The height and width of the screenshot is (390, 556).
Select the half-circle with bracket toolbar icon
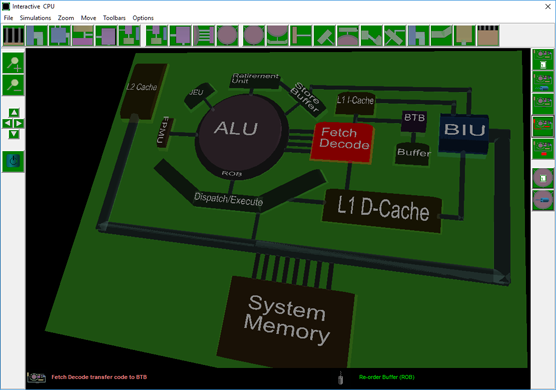[x=277, y=35]
